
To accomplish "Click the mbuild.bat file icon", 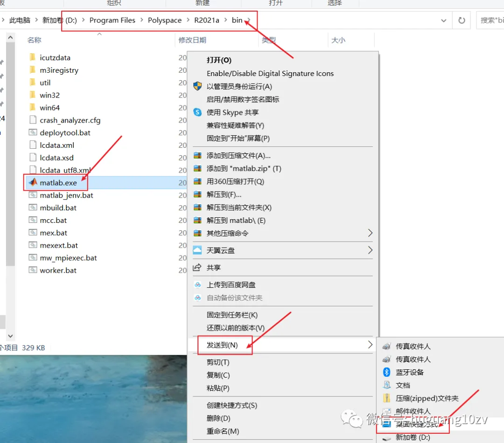I will pyautogui.click(x=33, y=207).
